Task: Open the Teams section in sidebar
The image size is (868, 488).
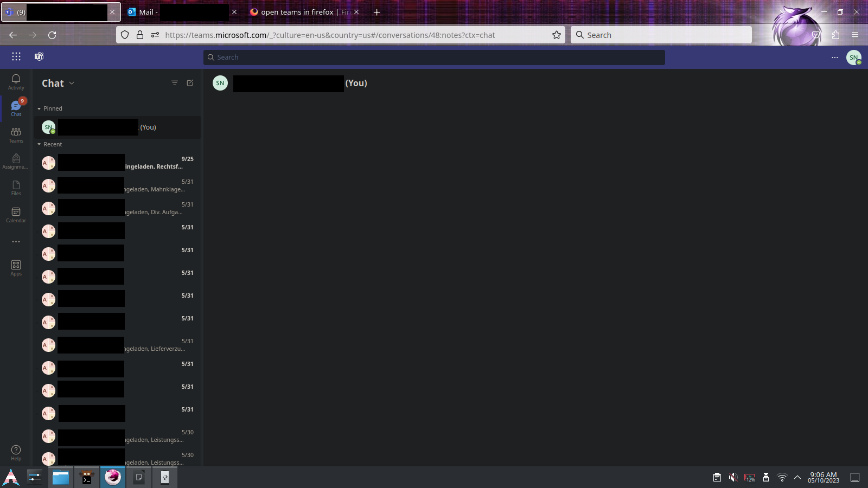Action: point(16,135)
